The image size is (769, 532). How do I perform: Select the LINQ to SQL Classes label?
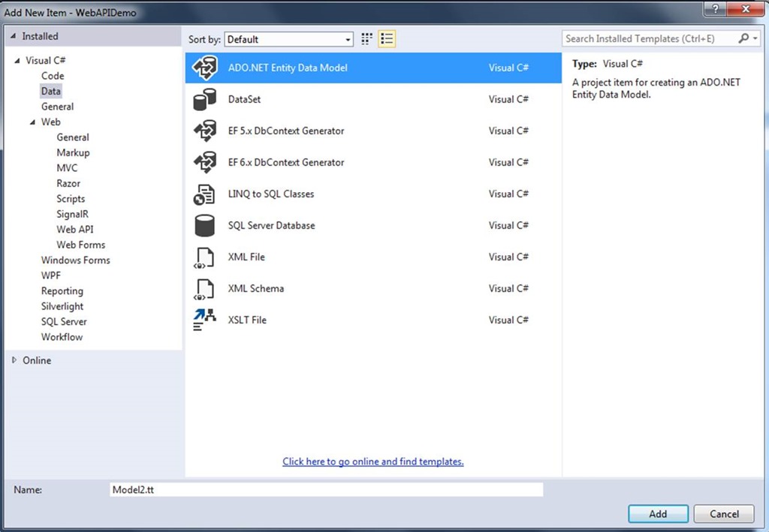(270, 194)
